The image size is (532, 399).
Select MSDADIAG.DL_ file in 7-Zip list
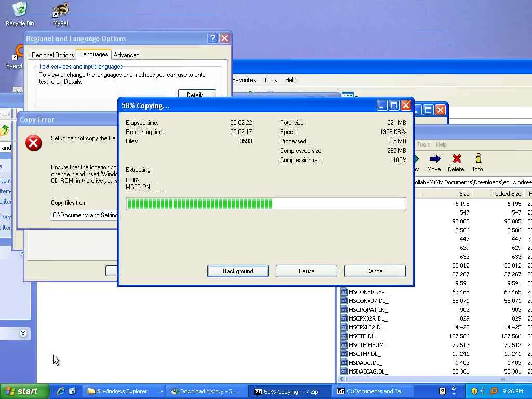click(x=364, y=371)
